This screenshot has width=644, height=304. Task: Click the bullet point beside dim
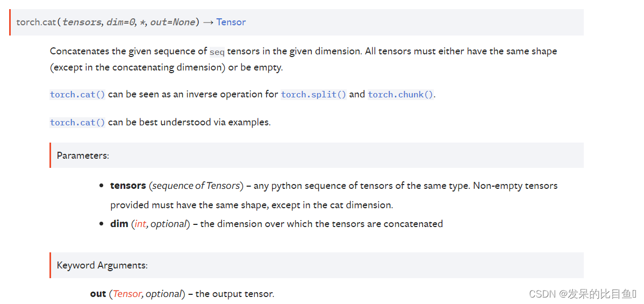[x=101, y=224]
